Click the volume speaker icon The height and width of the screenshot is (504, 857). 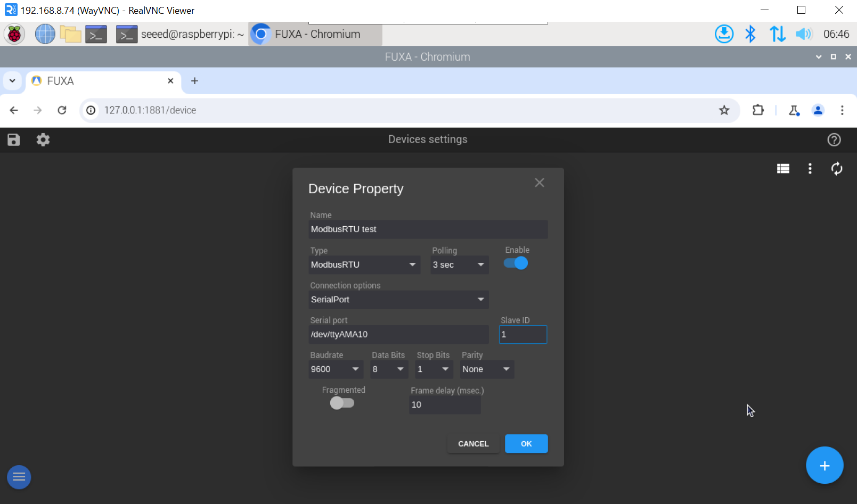click(804, 34)
